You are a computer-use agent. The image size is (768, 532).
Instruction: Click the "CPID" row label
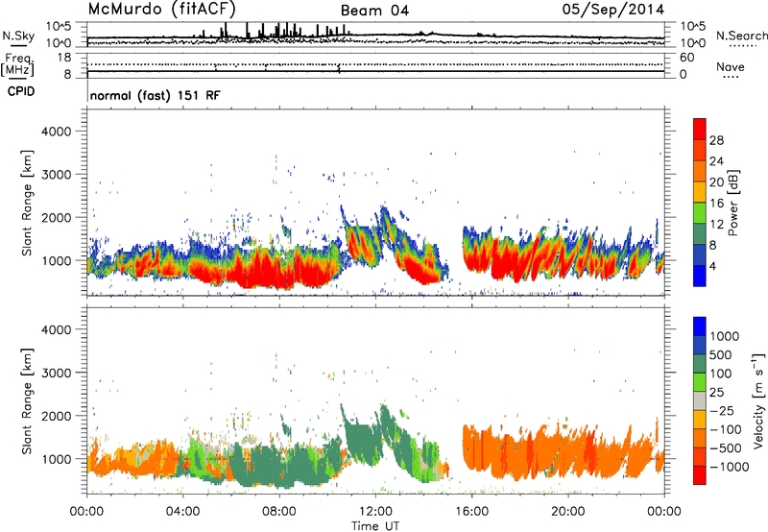20,91
